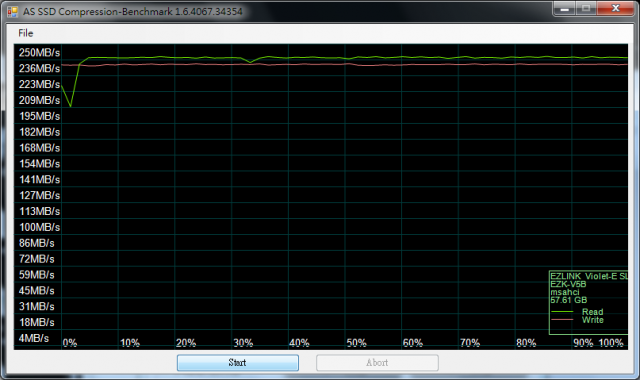Image resolution: width=640 pixels, height=380 pixels.
Task: Click the 250MB/s axis label
Action: click(39, 53)
